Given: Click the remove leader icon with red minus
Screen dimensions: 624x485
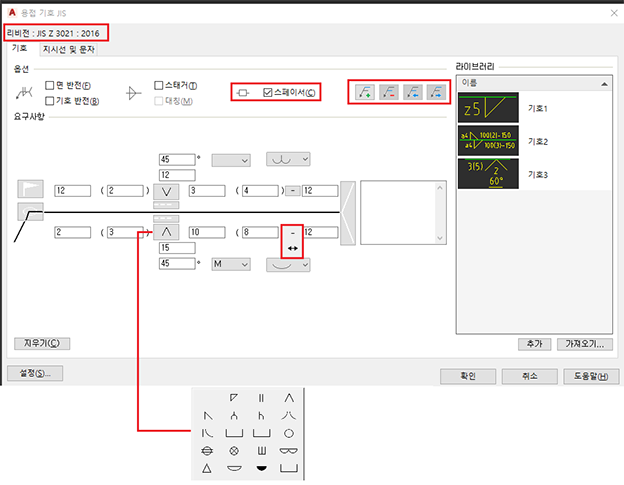Looking at the screenshot, I should click(x=388, y=92).
